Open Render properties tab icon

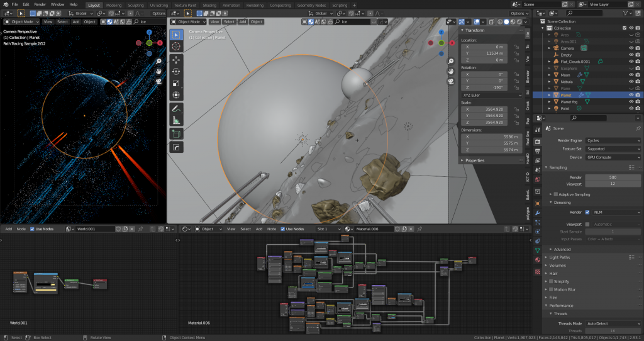[538, 142]
